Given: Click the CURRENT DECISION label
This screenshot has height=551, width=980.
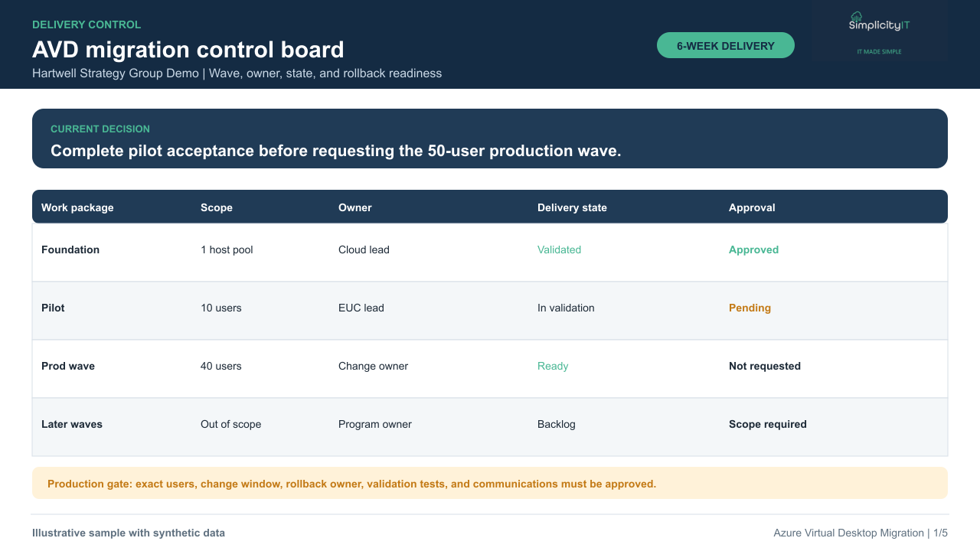Looking at the screenshot, I should pos(100,129).
